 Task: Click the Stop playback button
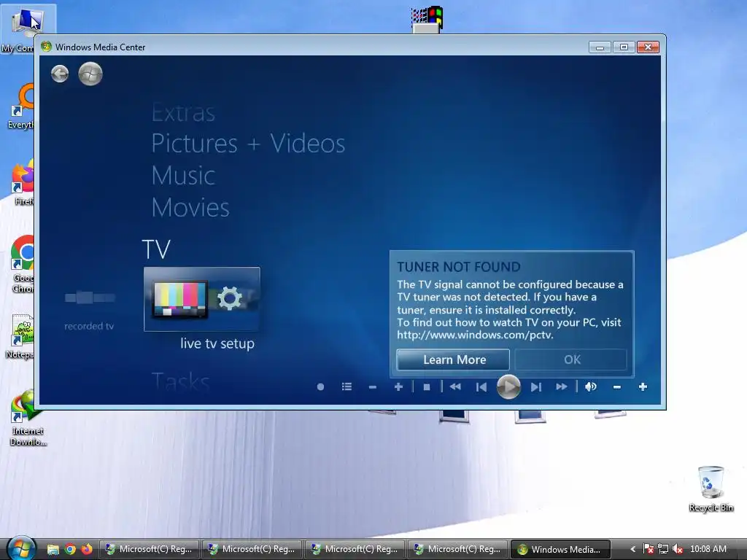[x=427, y=387]
